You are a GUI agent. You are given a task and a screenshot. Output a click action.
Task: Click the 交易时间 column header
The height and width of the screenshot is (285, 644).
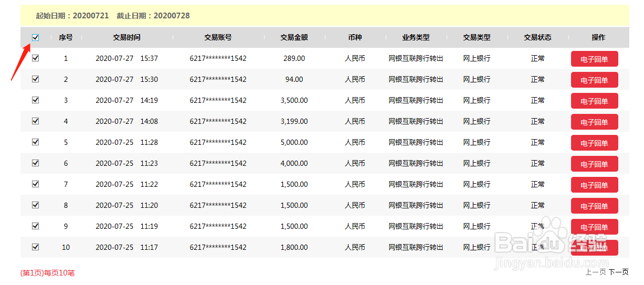[x=126, y=37]
